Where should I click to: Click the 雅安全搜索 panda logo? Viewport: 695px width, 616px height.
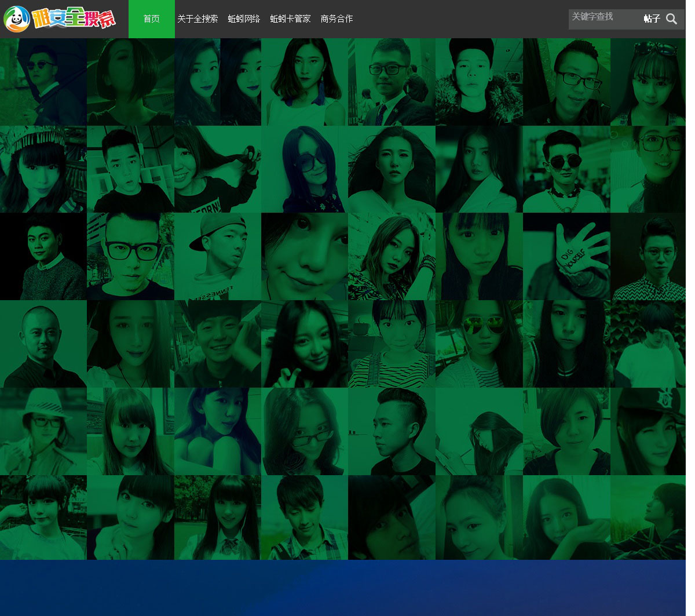[59, 19]
